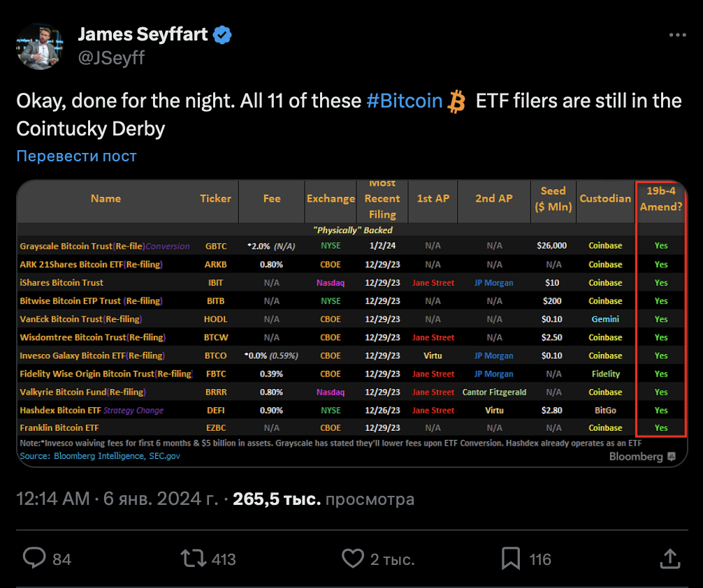Viewport: 703px width, 588px height.
Task: Open the @JSeyff handle link
Action: [x=111, y=57]
